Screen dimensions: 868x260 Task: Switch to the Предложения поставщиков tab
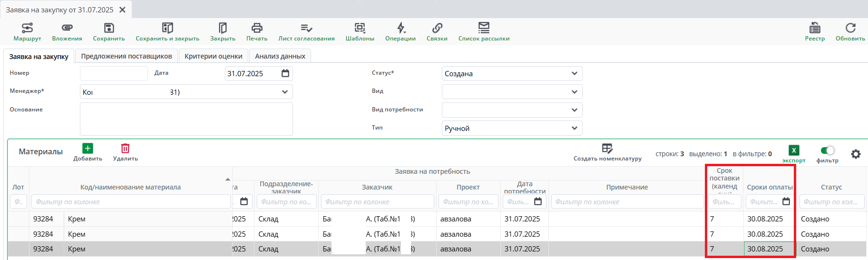(x=127, y=56)
